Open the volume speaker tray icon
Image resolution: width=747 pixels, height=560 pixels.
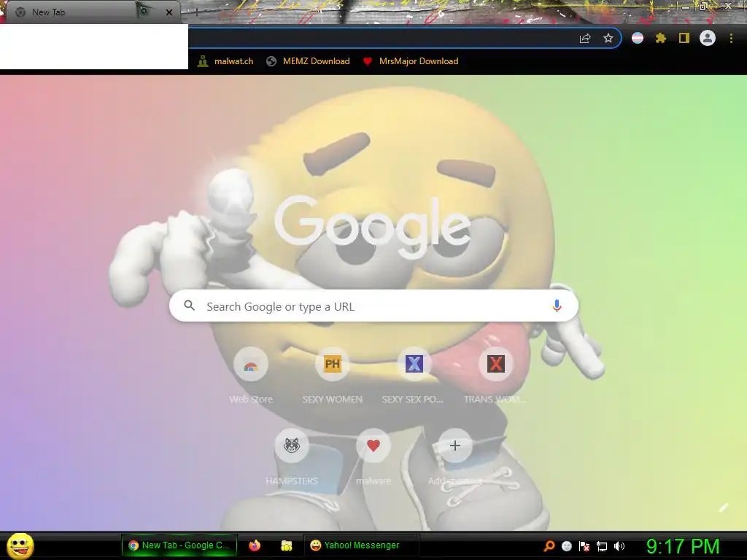[619, 546]
